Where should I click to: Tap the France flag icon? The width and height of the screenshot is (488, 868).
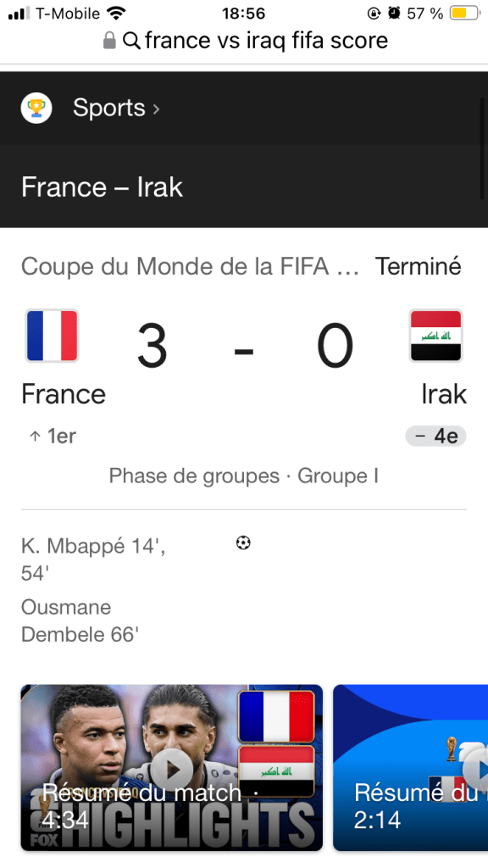click(52, 336)
